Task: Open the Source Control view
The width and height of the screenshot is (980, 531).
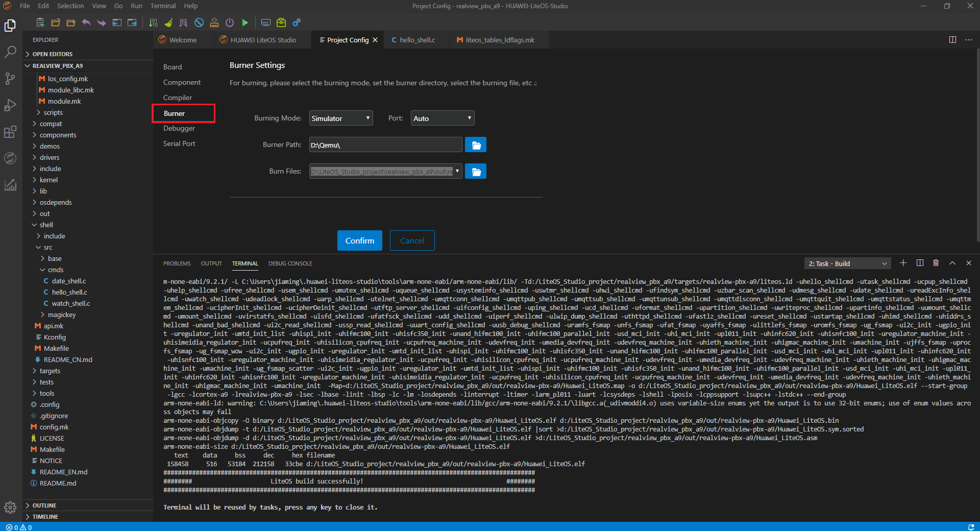Action: pos(10,78)
